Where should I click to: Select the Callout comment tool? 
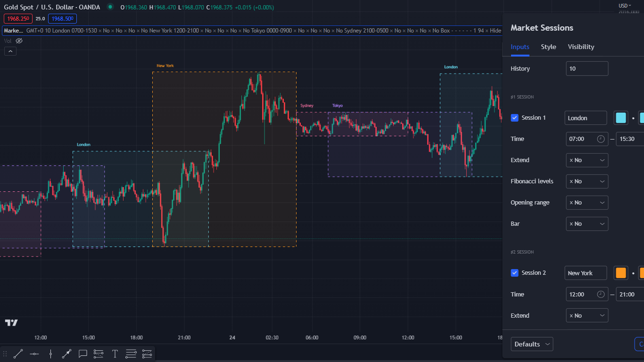pyautogui.click(x=83, y=354)
